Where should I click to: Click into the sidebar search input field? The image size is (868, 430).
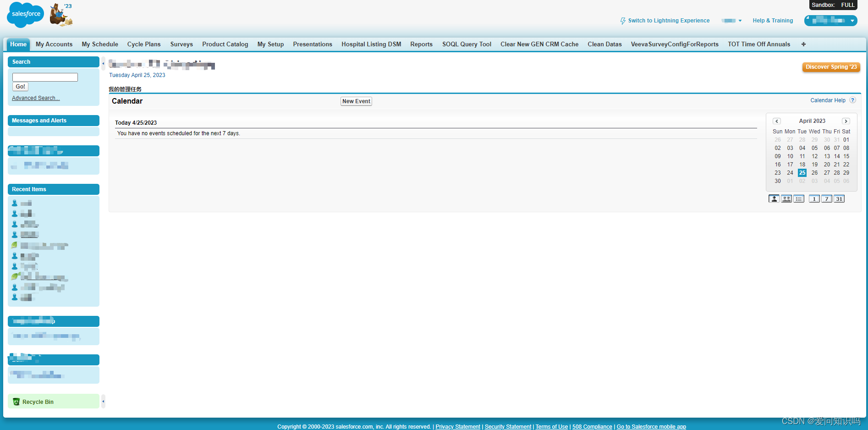(x=45, y=77)
